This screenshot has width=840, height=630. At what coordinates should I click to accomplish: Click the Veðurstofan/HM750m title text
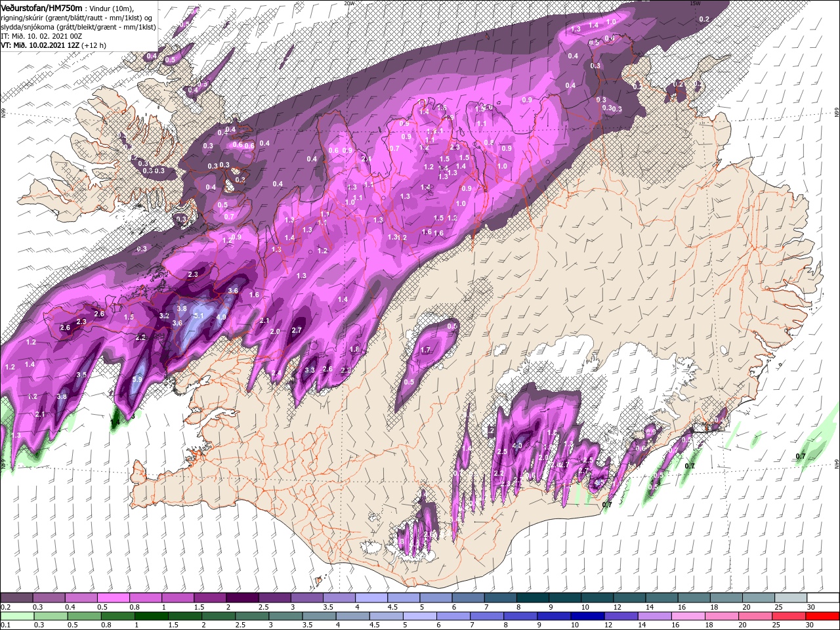[x=41, y=7]
